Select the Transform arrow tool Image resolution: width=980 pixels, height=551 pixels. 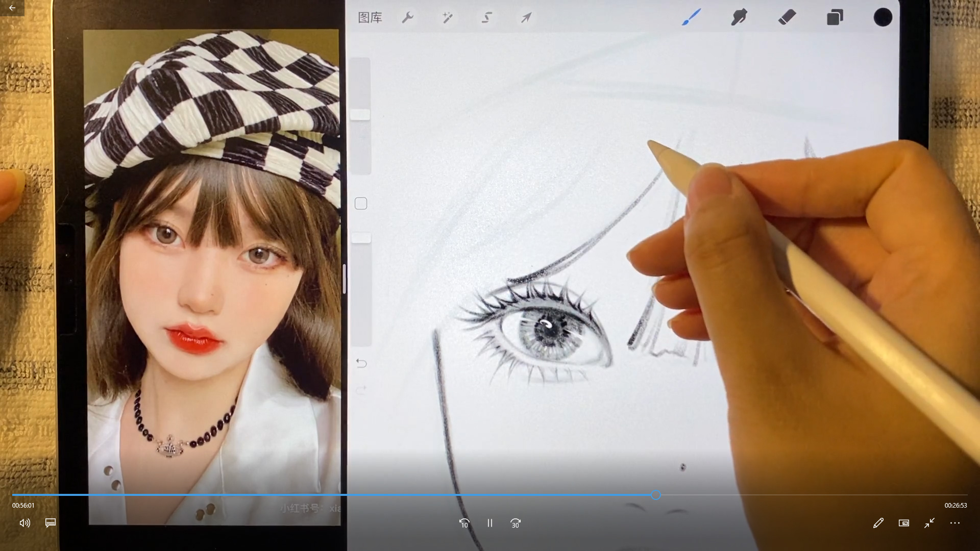526,18
